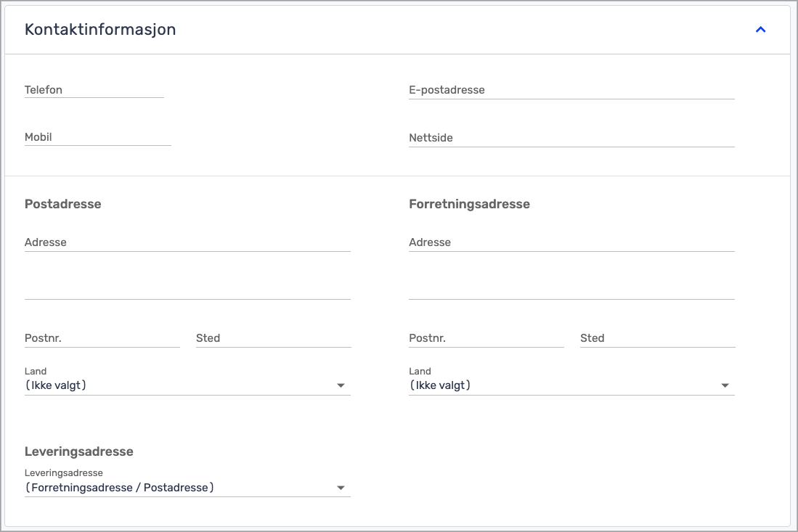
Task: Select the Forretningsadresse Sted field
Action: pos(657,338)
